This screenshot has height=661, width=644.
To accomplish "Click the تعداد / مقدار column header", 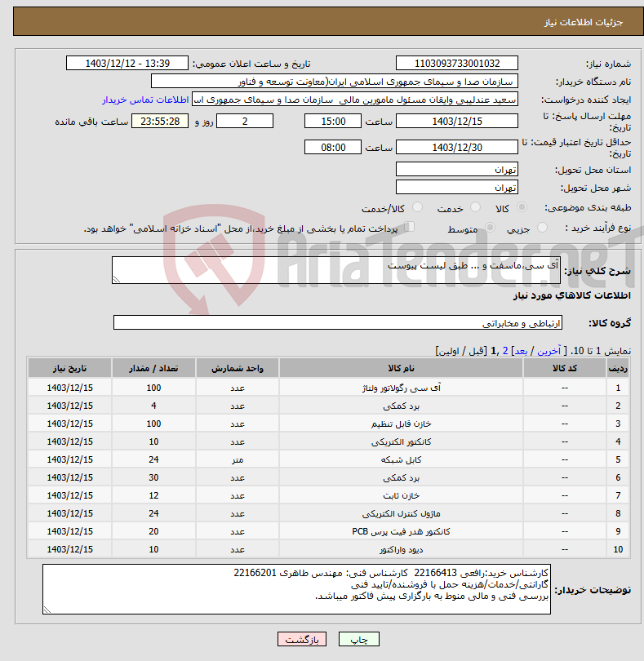I will (153, 368).
